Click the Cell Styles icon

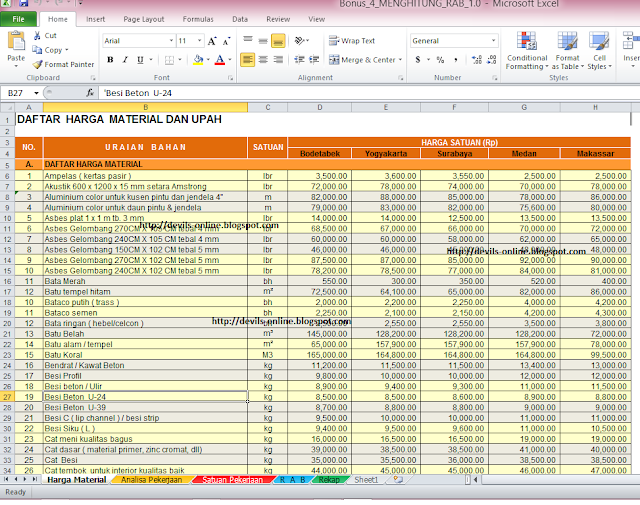coord(599,41)
